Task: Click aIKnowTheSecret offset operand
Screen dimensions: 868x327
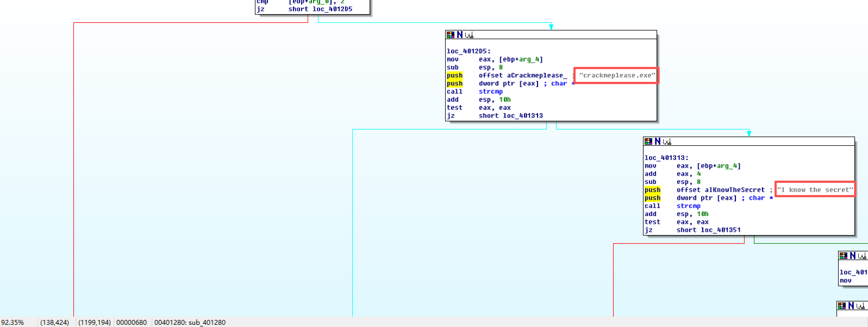Action: pos(735,190)
